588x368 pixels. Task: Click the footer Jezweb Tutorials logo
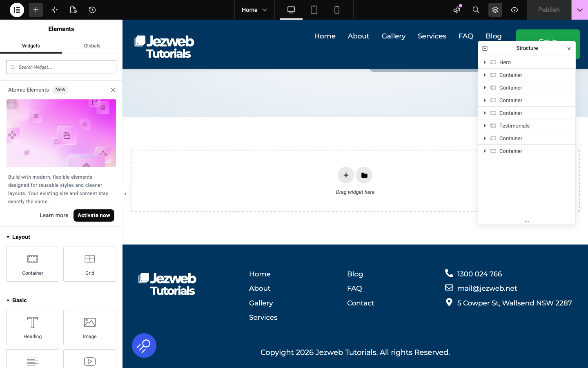pos(167,284)
